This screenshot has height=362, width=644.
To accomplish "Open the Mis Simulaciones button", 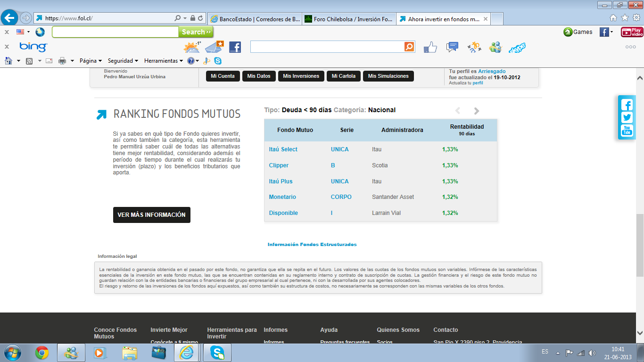I will [388, 76].
